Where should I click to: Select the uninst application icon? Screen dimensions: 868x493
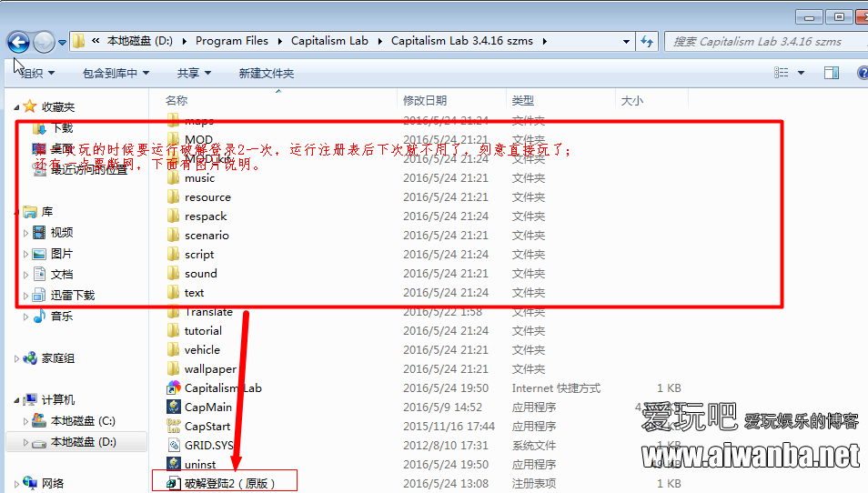pyautogui.click(x=173, y=464)
